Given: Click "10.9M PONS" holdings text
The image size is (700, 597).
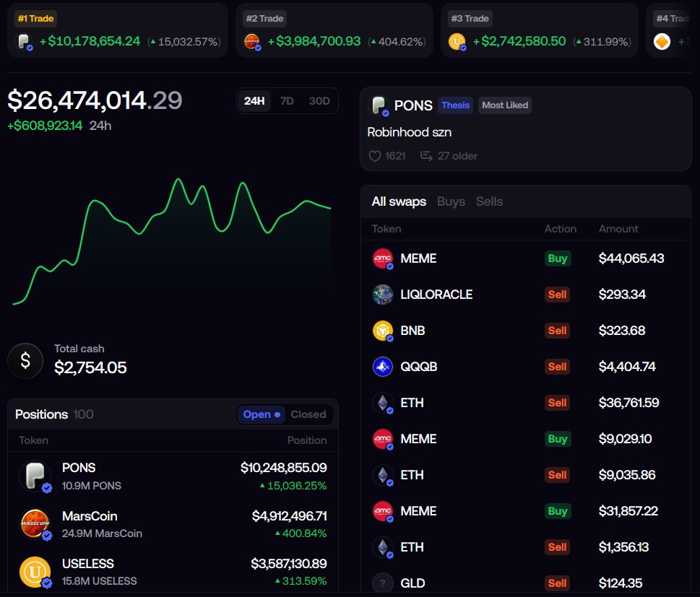Looking at the screenshot, I should [x=92, y=486].
